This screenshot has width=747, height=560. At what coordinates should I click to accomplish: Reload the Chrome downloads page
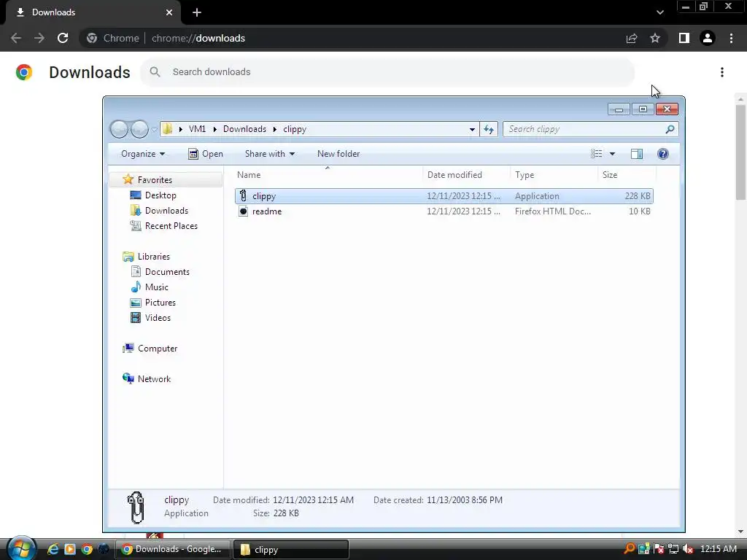(63, 38)
